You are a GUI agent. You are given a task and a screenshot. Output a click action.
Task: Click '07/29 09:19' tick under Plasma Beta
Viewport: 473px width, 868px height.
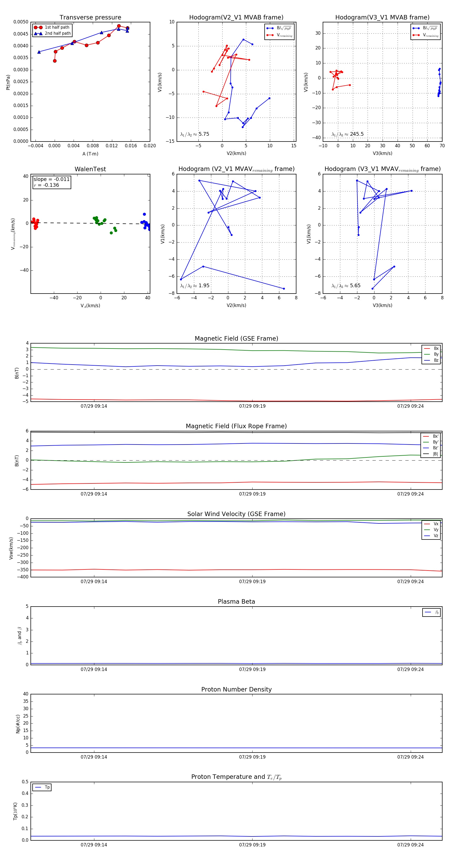click(x=252, y=669)
